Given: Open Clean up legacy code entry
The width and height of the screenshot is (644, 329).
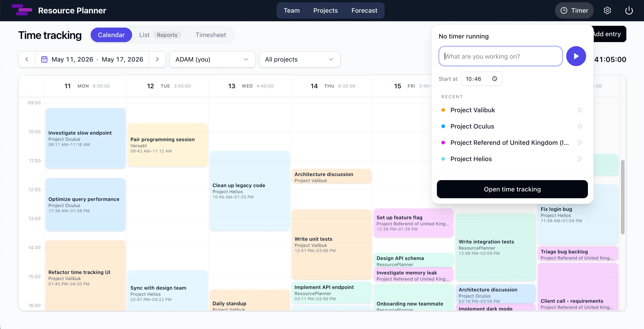Looking at the screenshot, I should coord(249,191).
